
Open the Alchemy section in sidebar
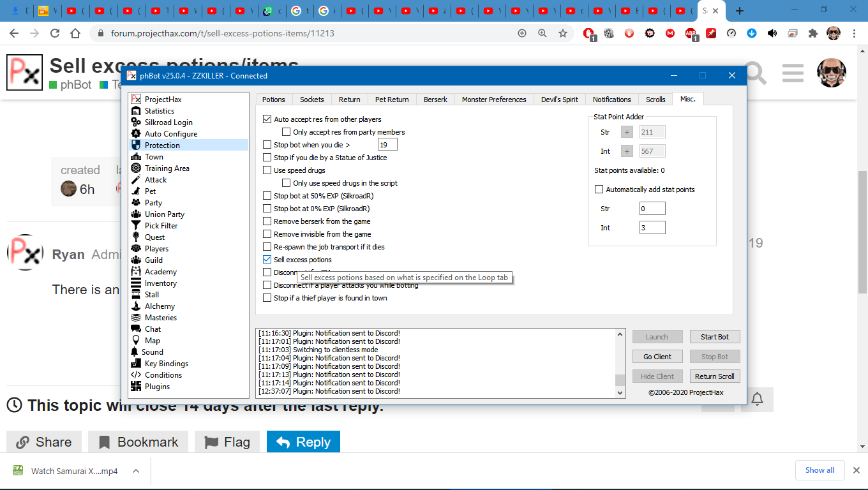click(160, 306)
